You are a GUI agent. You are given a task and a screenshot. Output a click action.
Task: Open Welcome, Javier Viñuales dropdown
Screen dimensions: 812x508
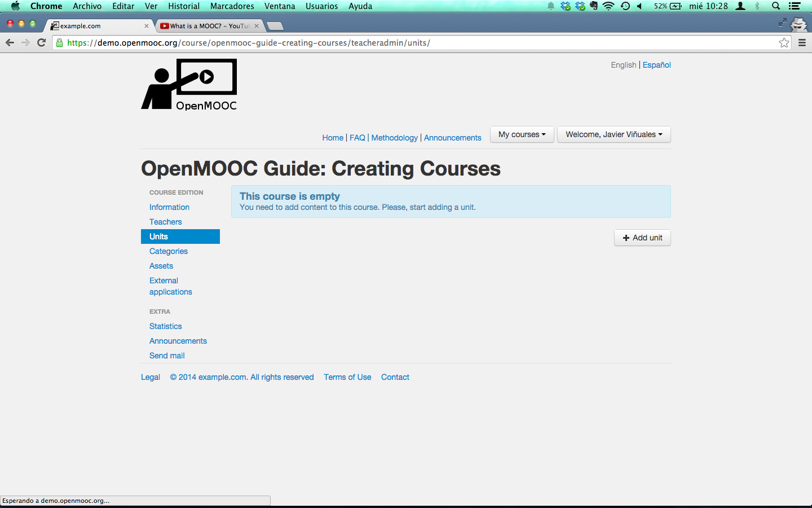pos(614,134)
